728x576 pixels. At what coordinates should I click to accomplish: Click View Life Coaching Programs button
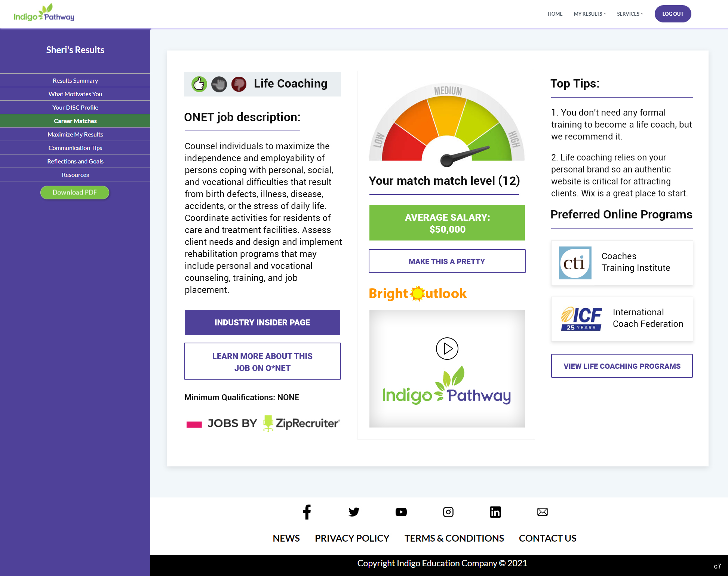coord(622,366)
